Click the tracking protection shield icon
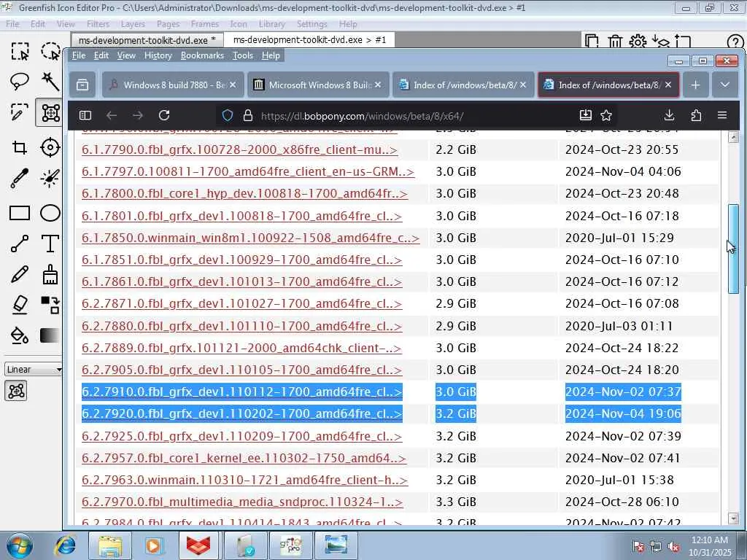The image size is (747, 560). tap(228, 115)
